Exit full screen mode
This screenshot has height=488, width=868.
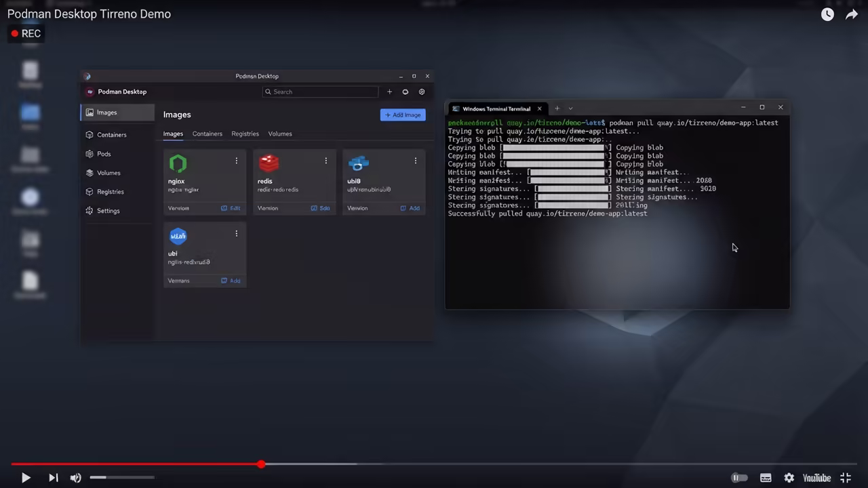[x=846, y=478]
